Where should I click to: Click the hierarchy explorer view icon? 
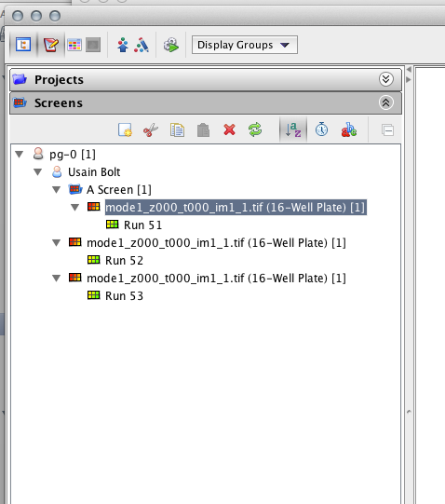23,45
